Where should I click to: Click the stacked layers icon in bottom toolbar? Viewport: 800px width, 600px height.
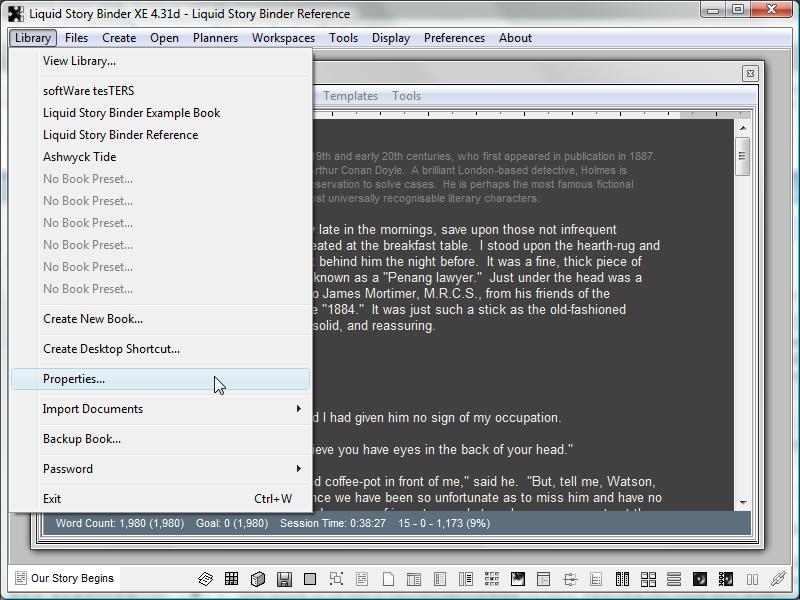pyautogui.click(x=205, y=579)
